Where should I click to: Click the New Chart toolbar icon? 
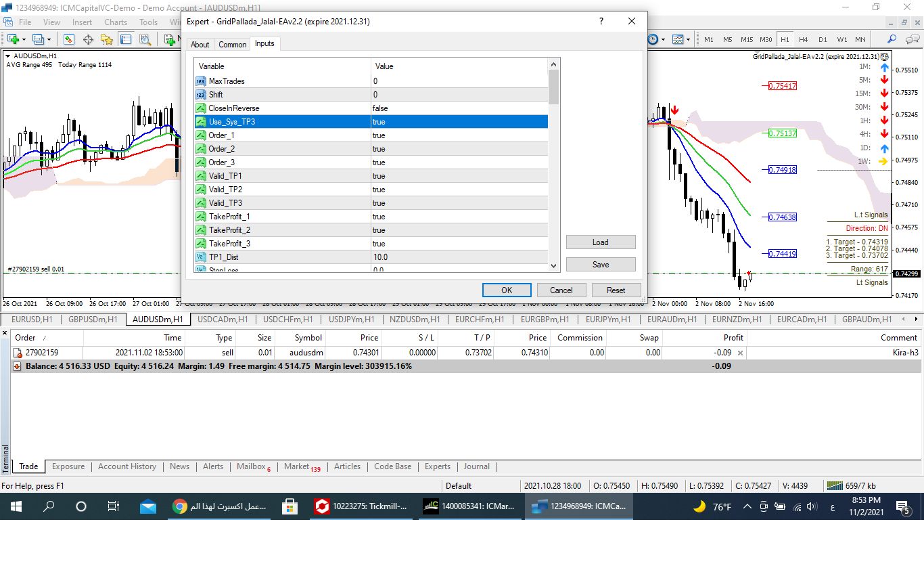point(14,39)
